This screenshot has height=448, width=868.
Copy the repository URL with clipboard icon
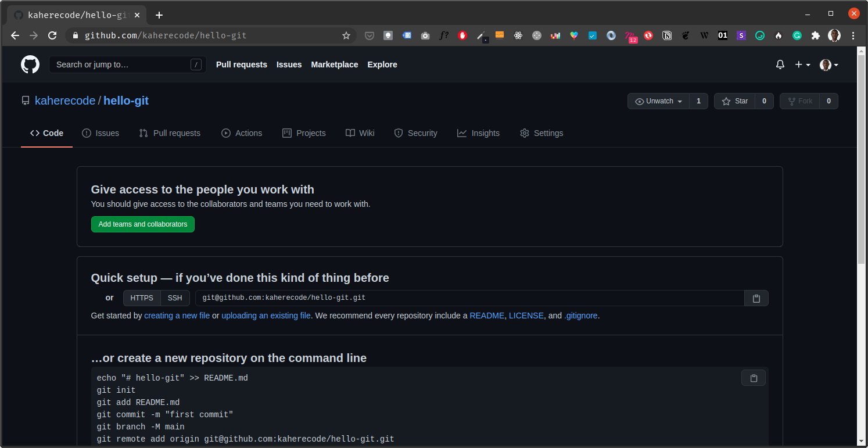pos(756,298)
